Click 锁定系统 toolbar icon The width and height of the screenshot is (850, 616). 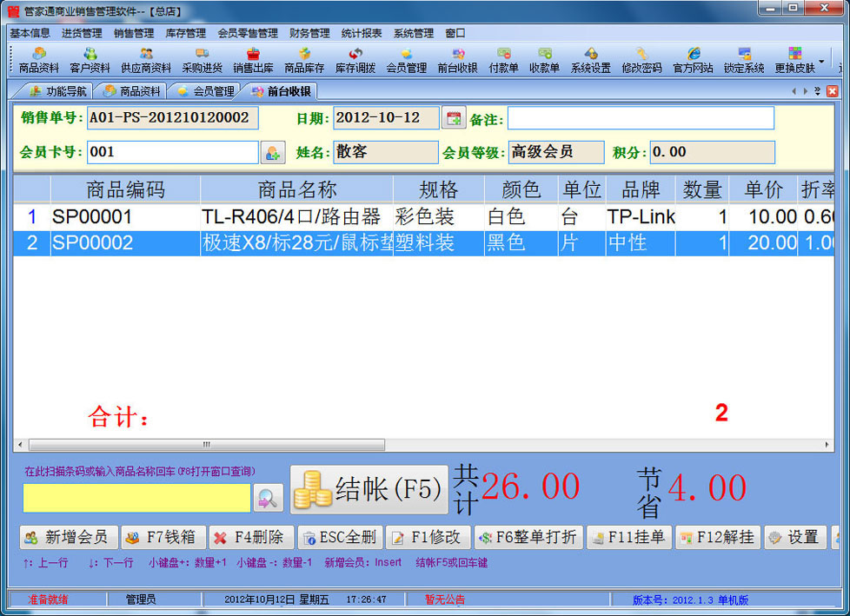point(744,60)
